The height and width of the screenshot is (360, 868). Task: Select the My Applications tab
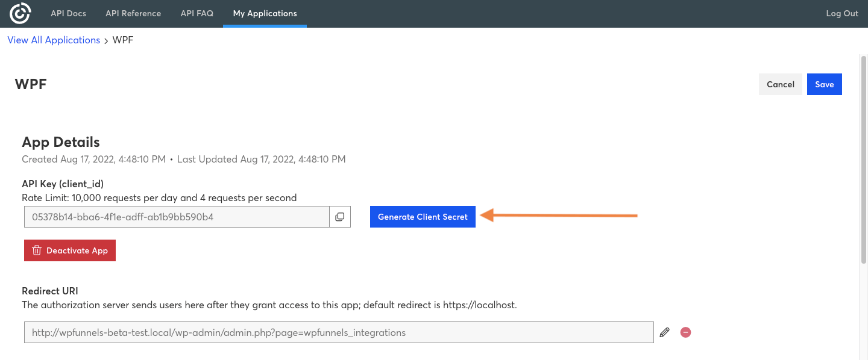click(x=265, y=13)
